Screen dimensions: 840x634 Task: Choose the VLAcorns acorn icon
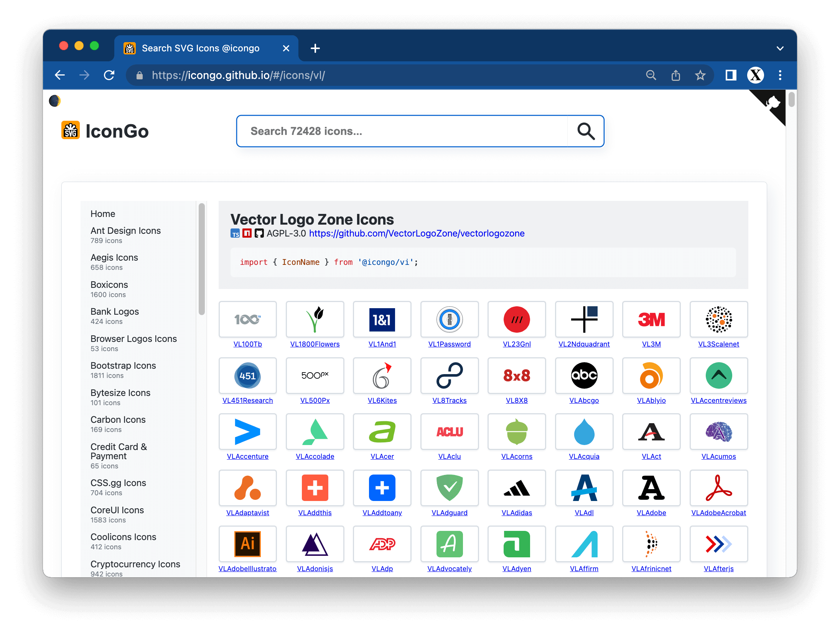click(516, 432)
